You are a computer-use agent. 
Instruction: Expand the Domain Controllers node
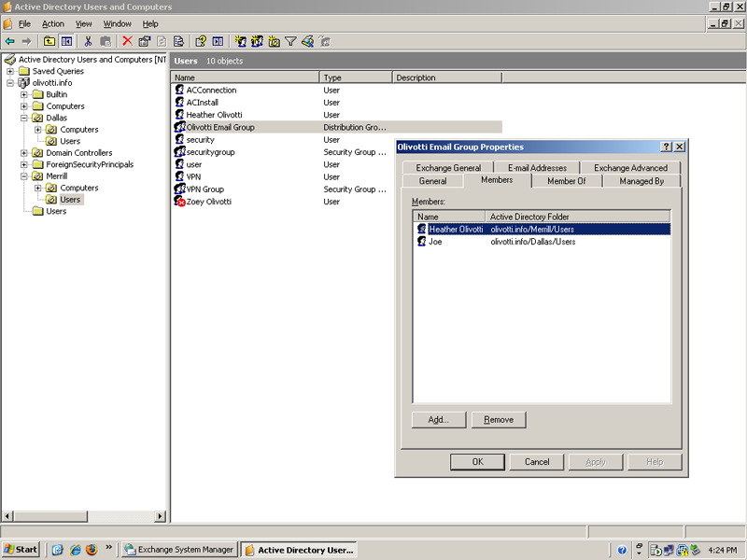click(24, 153)
